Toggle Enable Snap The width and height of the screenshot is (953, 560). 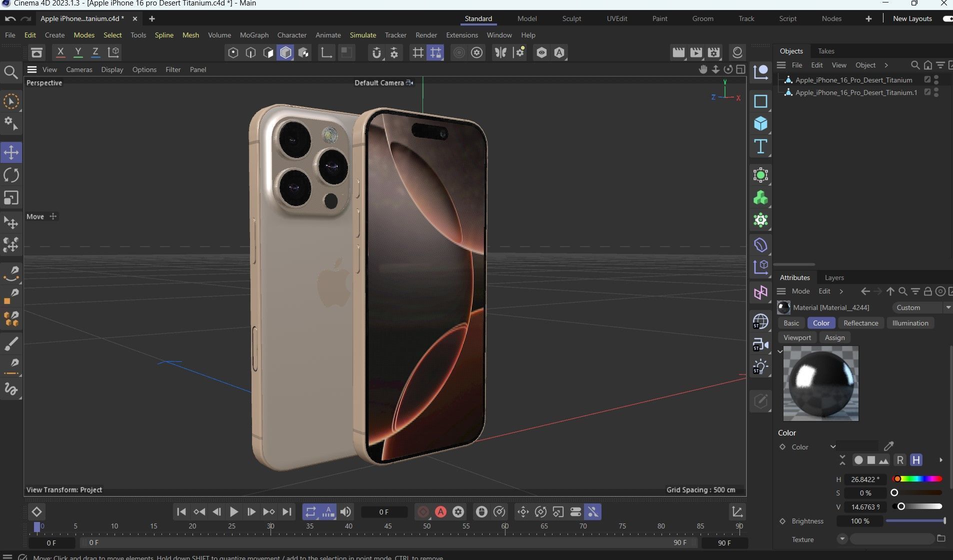click(x=376, y=52)
